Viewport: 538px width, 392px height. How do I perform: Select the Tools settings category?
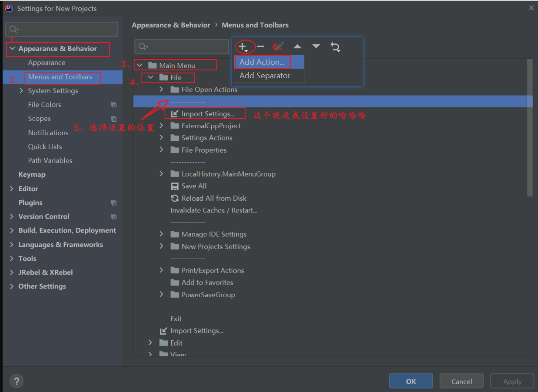pos(27,259)
